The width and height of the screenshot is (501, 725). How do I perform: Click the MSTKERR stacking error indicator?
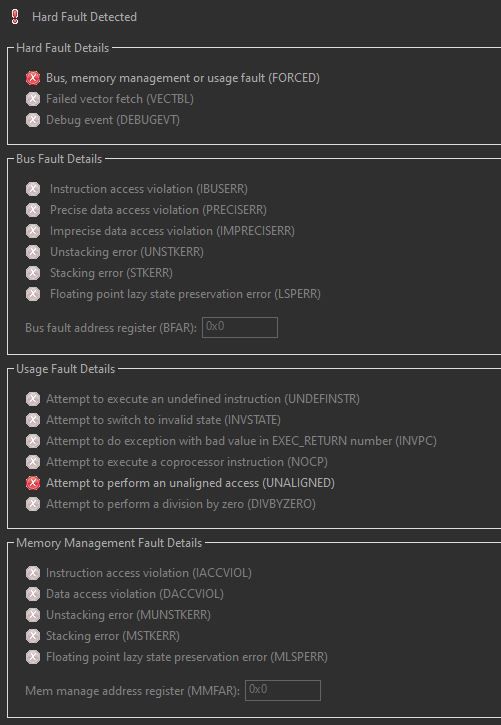tap(33, 636)
